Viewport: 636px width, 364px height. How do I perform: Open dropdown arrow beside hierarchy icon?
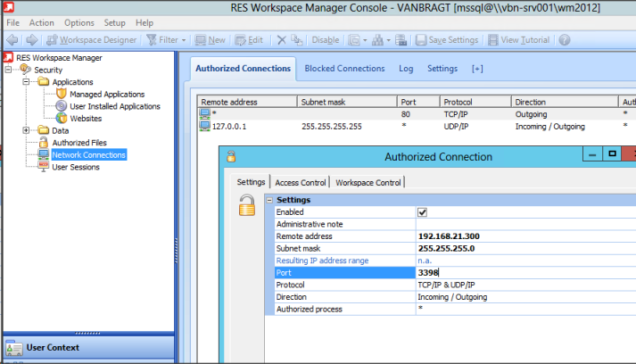(x=388, y=40)
